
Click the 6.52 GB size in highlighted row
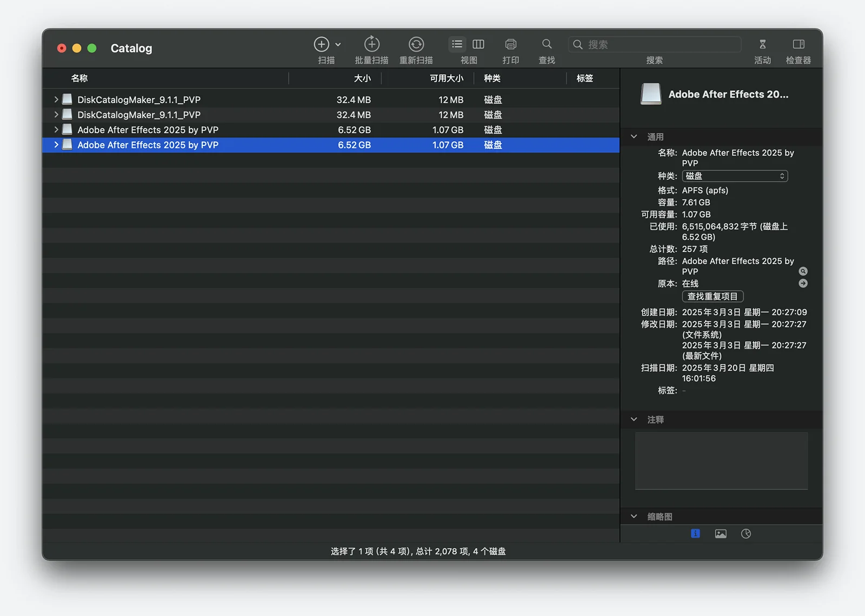(x=354, y=145)
